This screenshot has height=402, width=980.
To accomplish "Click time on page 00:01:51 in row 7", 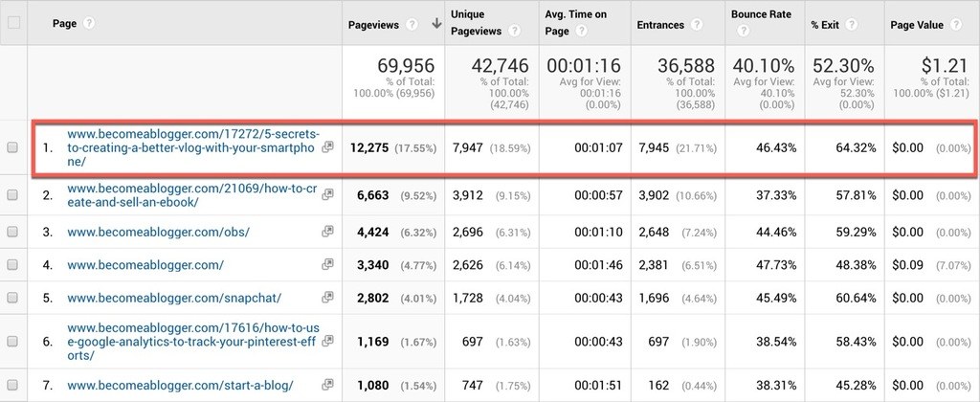I will (599, 385).
